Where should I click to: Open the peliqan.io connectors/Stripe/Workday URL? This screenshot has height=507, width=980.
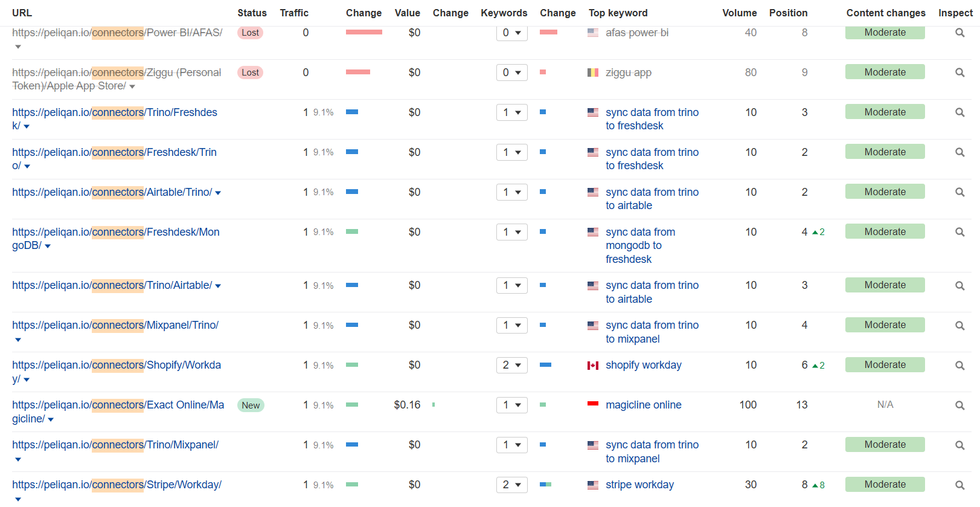(117, 485)
